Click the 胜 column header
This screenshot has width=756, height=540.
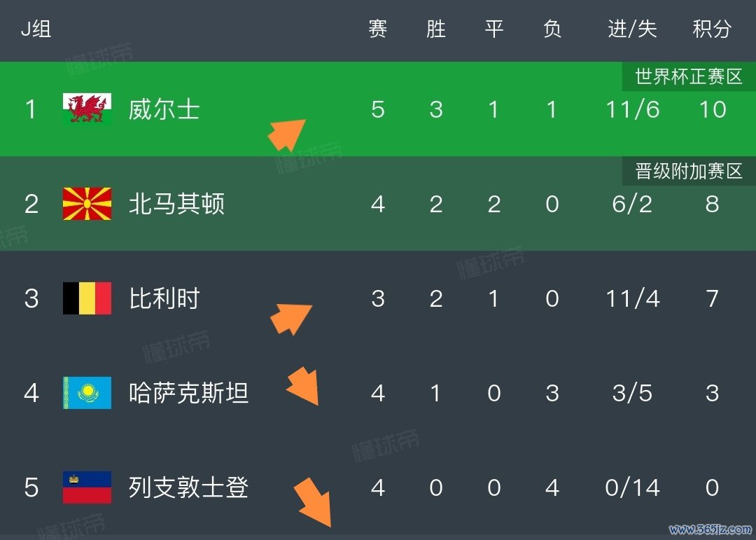click(435, 29)
